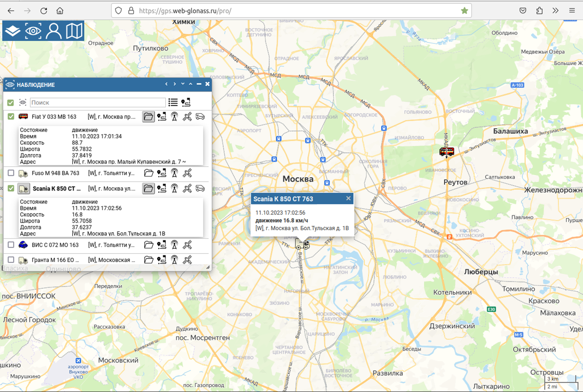Screen dimensions: 583x392
Task: Click the antenna signal icon for Гранта row
Action: click(175, 260)
